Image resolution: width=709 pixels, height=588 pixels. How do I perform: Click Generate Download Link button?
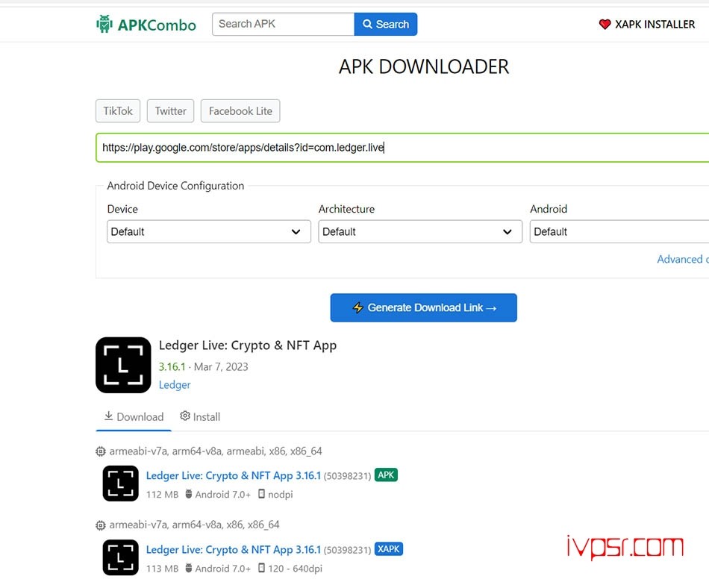click(x=424, y=307)
